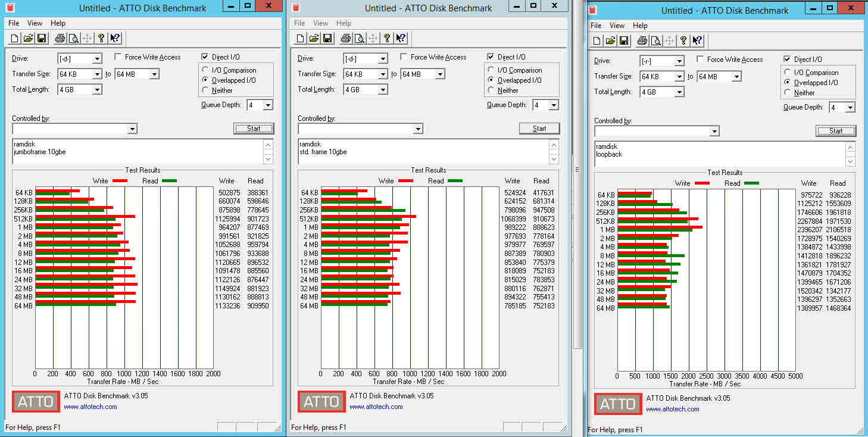
Task: Click context help pointer icon in loopback window
Action: (697, 41)
